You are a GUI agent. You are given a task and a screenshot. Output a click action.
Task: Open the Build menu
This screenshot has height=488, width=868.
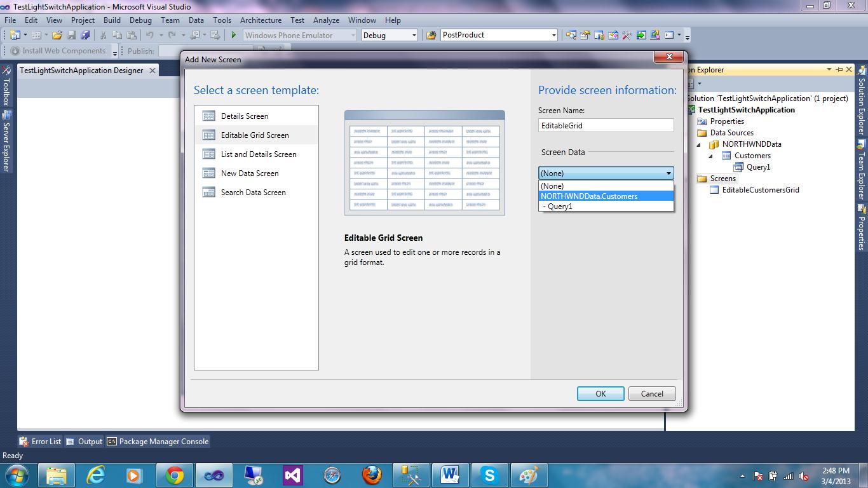(112, 20)
